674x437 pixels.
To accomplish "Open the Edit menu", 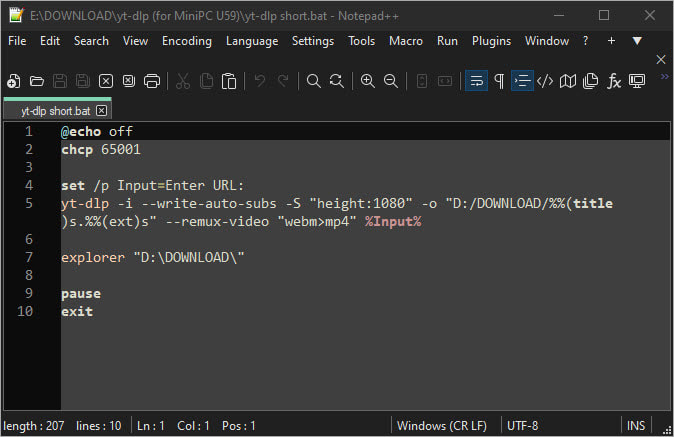I will click(50, 41).
